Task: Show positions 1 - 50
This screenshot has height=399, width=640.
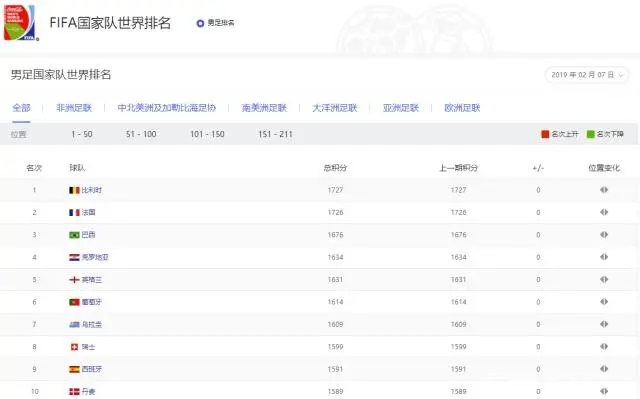Action: click(82, 134)
